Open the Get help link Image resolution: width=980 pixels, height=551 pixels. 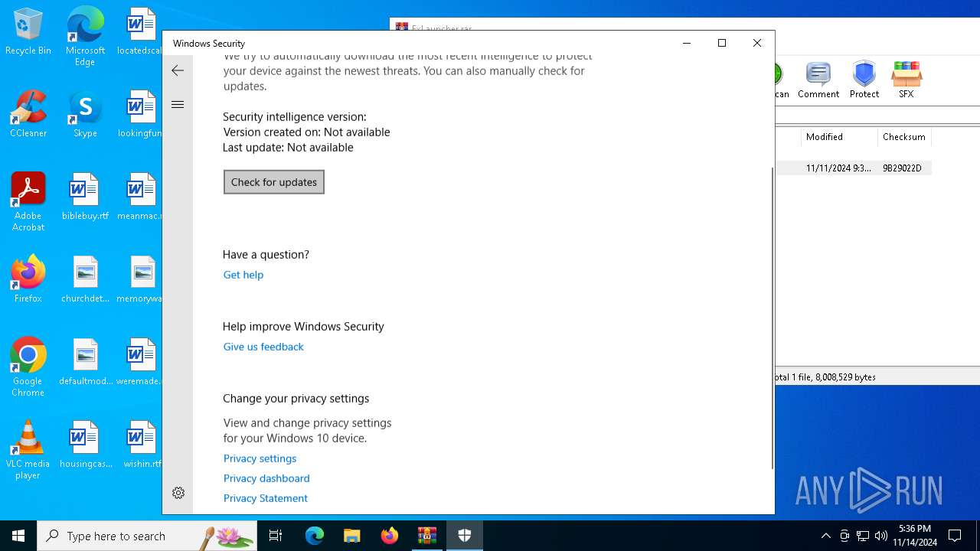tap(243, 275)
